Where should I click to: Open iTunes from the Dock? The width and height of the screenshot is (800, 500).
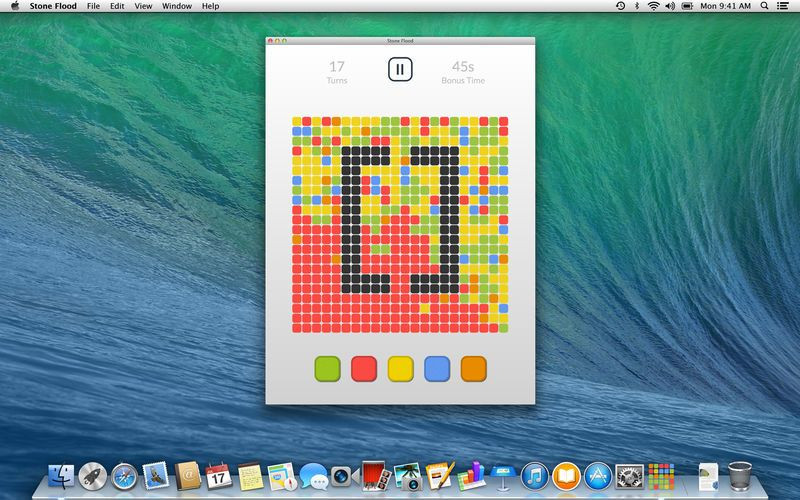pos(534,477)
